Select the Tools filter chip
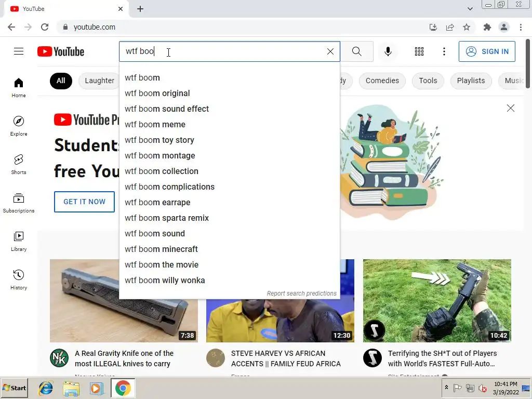This screenshot has height=399, width=532. (x=428, y=81)
